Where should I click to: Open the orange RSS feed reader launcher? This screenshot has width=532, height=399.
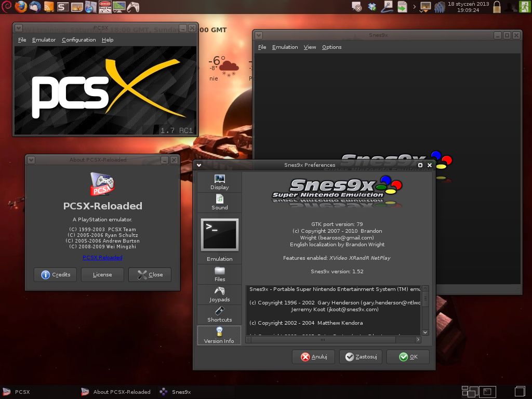49,7
